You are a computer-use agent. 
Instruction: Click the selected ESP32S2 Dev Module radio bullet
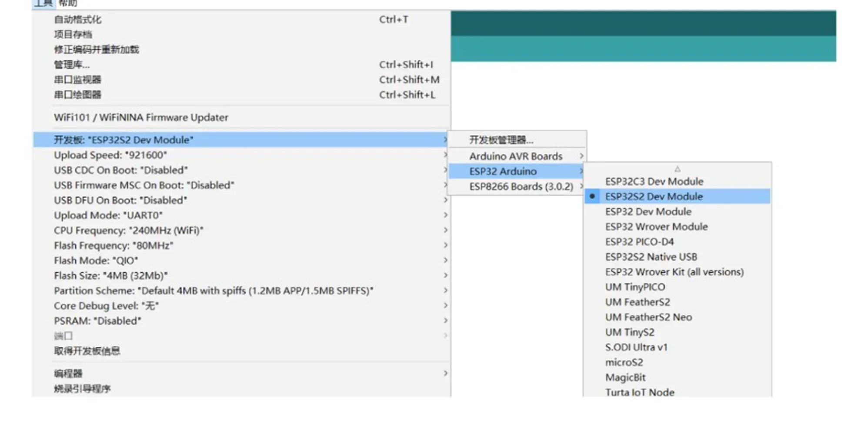[592, 196]
